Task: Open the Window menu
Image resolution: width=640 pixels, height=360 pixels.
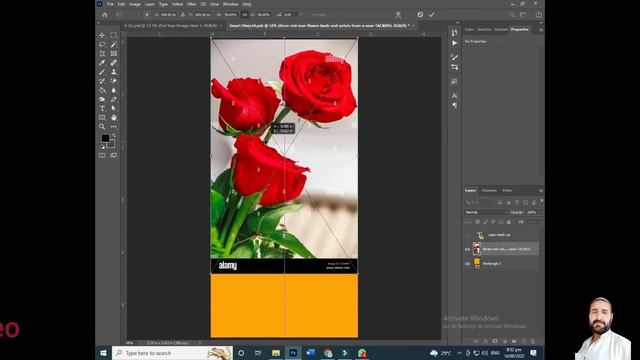Action: (x=231, y=4)
